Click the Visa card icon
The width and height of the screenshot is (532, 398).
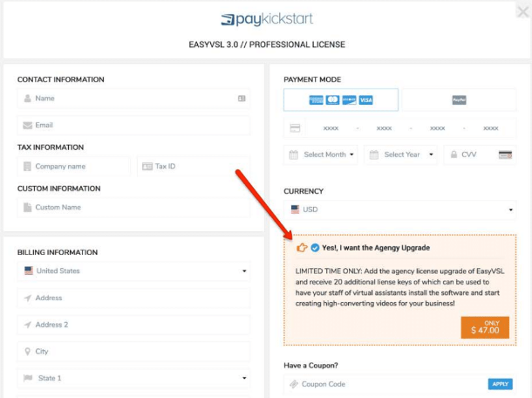click(365, 99)
